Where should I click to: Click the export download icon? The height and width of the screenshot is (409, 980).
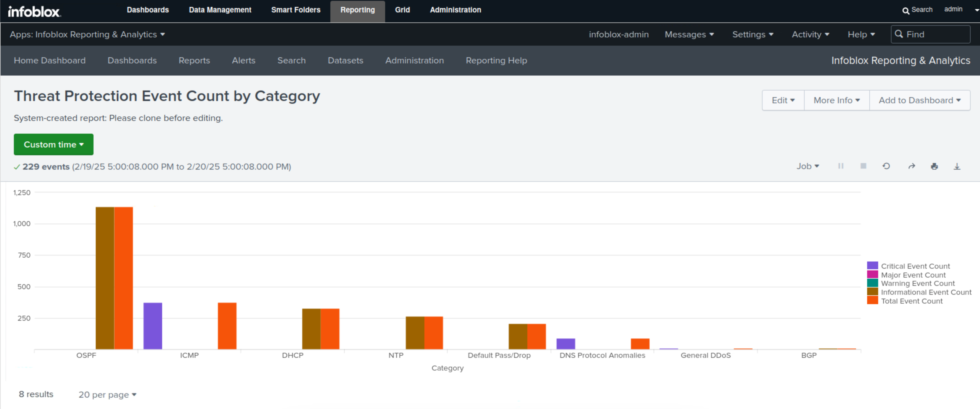point(957,166)
